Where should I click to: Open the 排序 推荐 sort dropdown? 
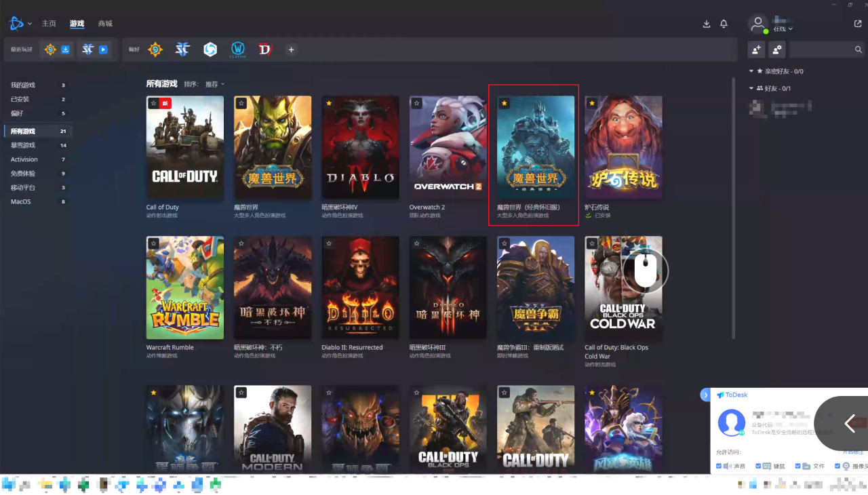pyautogui.click(x=214, y=84)
